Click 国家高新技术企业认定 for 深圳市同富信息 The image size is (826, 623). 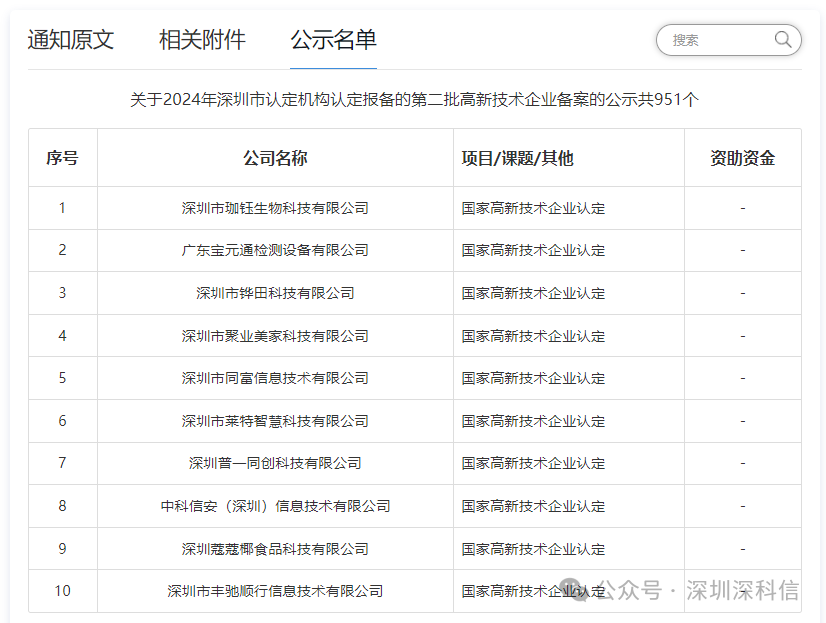click(x=533, y=378)
